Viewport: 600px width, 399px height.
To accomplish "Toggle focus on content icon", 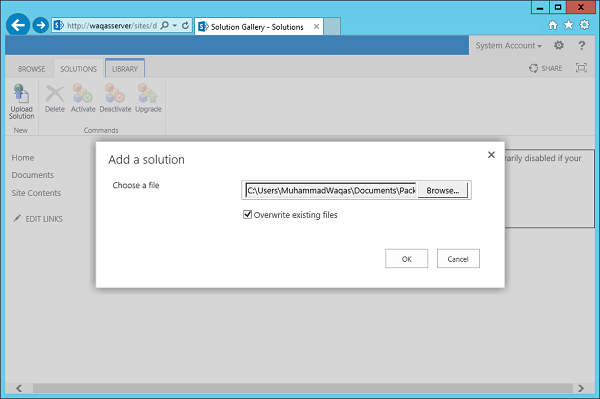I will tap(581, 68).
